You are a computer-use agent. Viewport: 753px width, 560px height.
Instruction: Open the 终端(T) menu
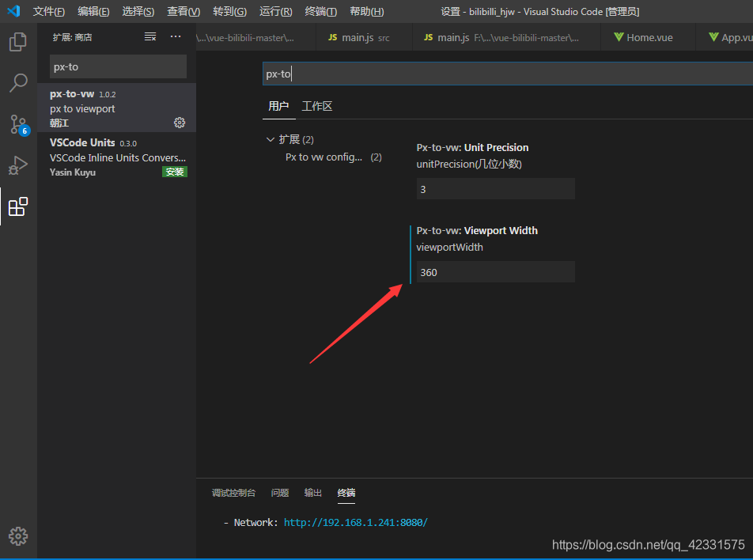pyautogui.click(x=321, y=12)
